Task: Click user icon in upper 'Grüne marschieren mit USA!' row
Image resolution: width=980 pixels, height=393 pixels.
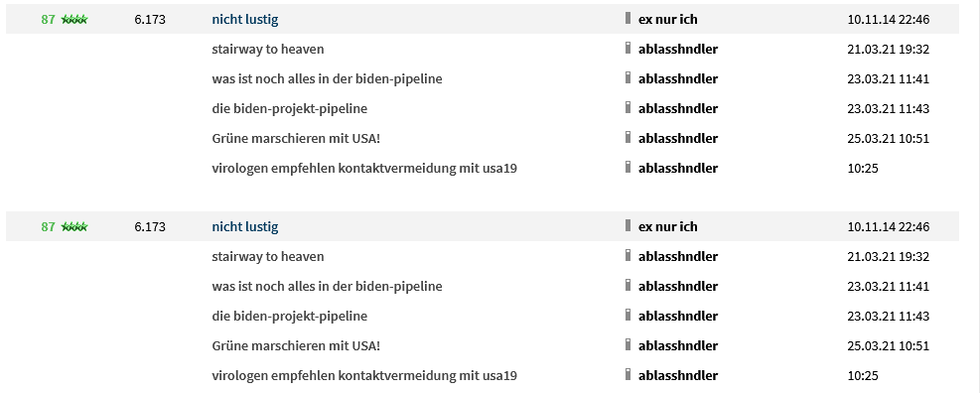Action: [x=628, y=138]
